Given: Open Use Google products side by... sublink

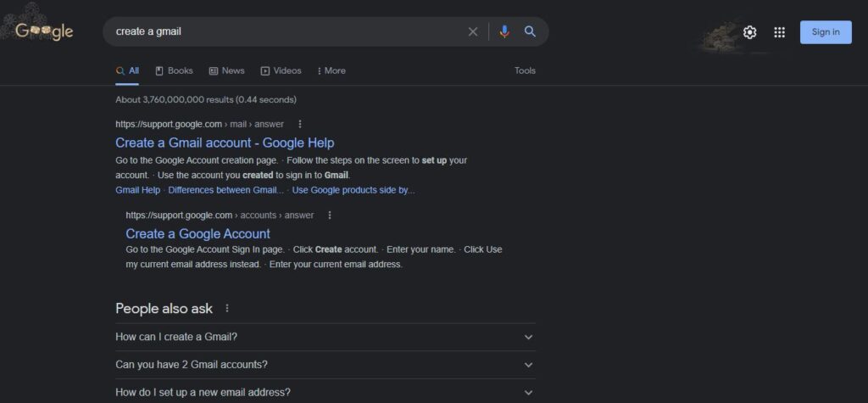Looking at the screenshot, I should tap(353, 190).
